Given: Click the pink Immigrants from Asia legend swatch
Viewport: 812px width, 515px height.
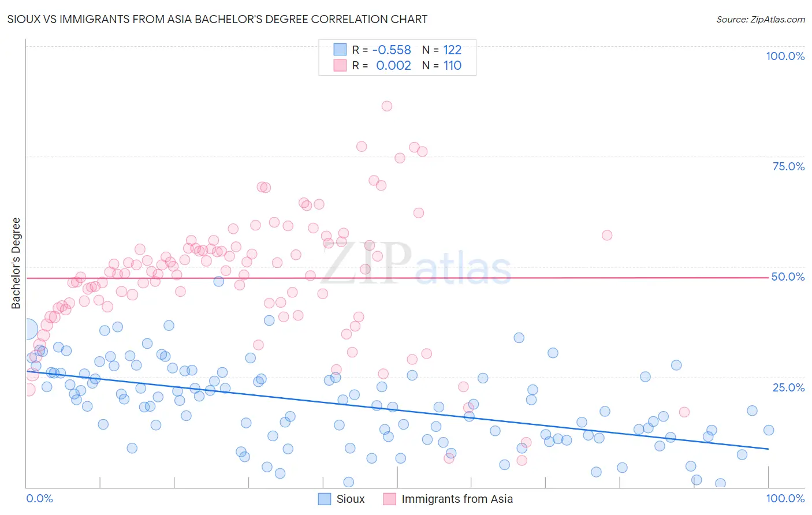Looking at the screenshot, I should pos(389,499).
